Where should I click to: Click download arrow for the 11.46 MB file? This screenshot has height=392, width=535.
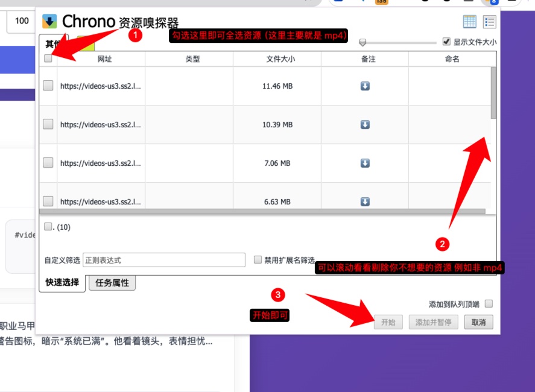tap(365, 86)
